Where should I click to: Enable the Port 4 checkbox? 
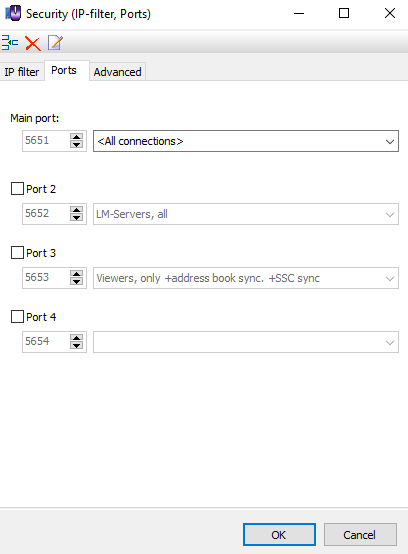tap(17, 317)
